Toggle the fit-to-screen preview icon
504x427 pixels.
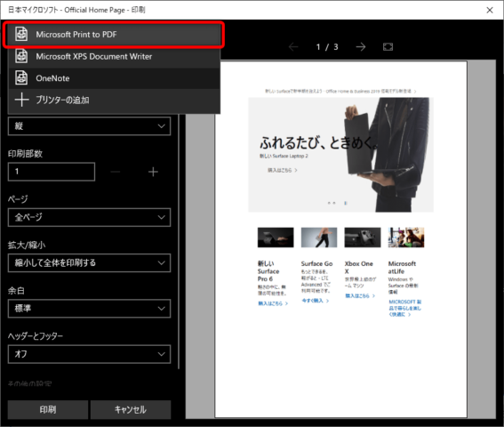click(388, 47)
